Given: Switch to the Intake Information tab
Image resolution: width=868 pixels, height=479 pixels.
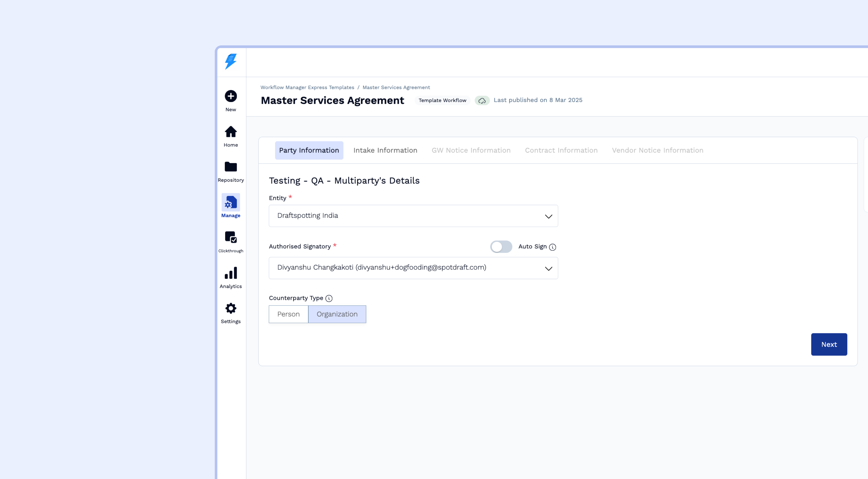Looking at the screenshot, I should 385,150.
